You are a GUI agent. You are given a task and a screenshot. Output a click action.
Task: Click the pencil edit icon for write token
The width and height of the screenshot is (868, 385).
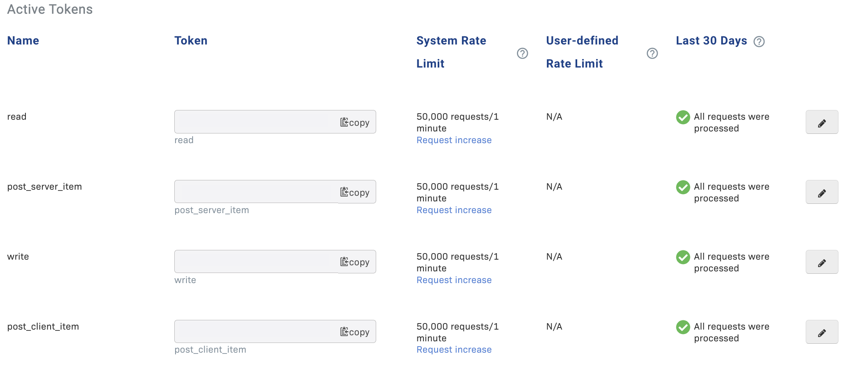[821, 262]
